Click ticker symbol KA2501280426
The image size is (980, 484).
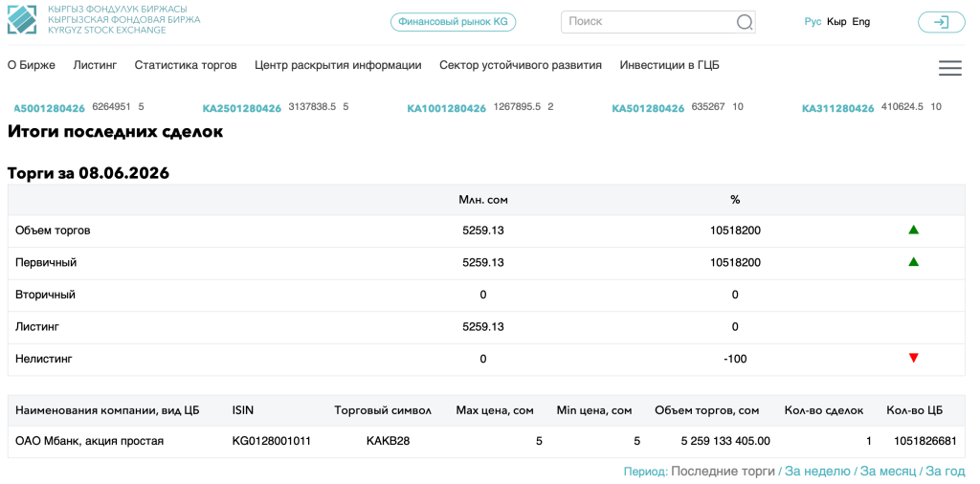242,109
